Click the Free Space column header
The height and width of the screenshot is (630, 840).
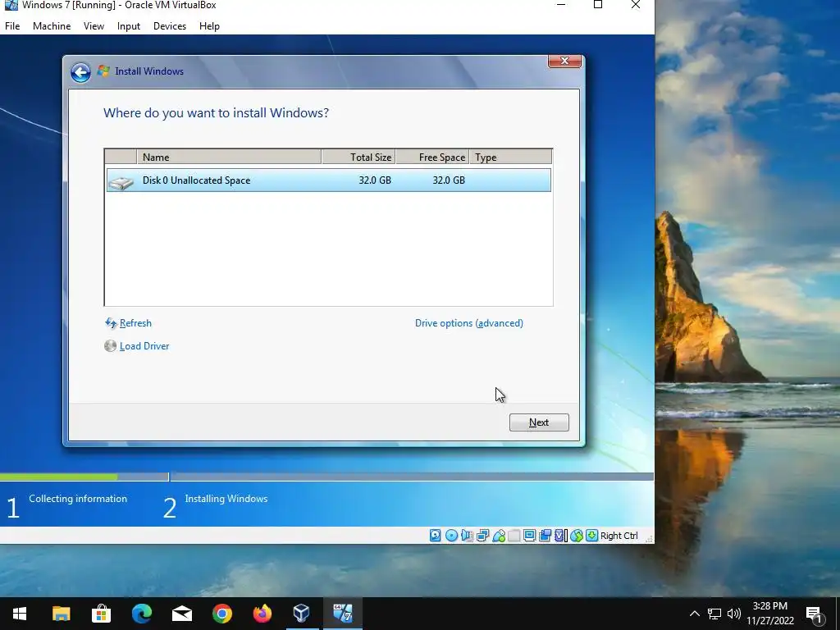[x=431, y=157]
